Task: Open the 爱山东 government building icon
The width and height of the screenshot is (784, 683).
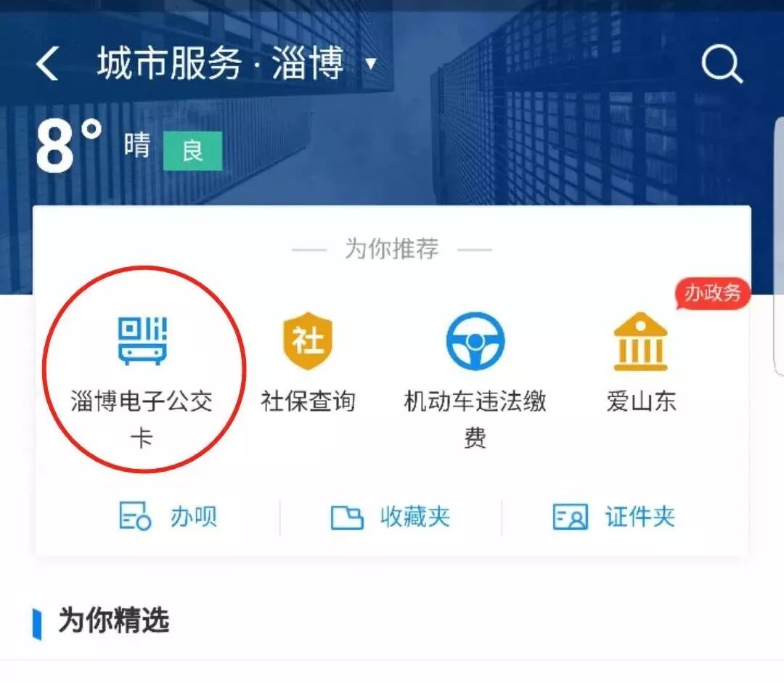Action: 640,341
